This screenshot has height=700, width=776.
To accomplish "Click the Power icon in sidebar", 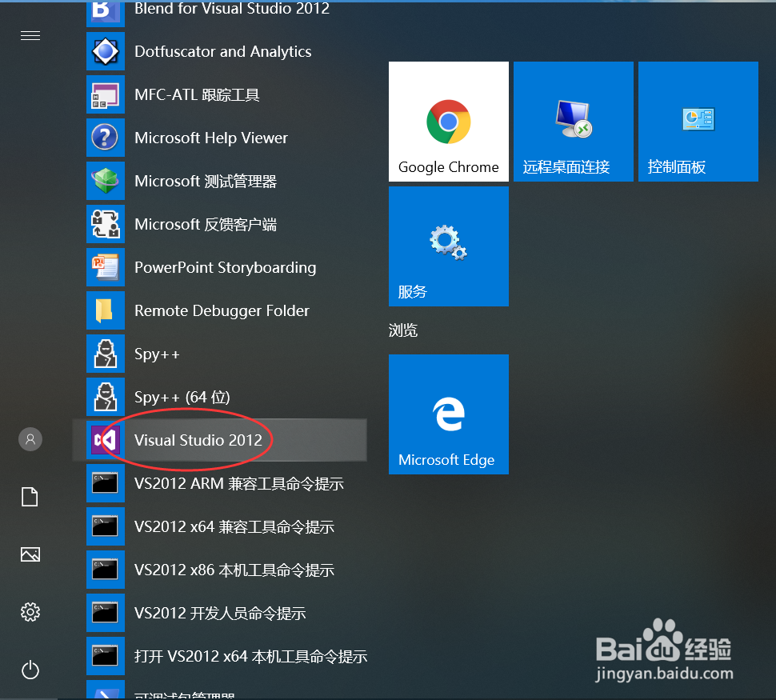I will pyautogui.click(x=30, y=670).
